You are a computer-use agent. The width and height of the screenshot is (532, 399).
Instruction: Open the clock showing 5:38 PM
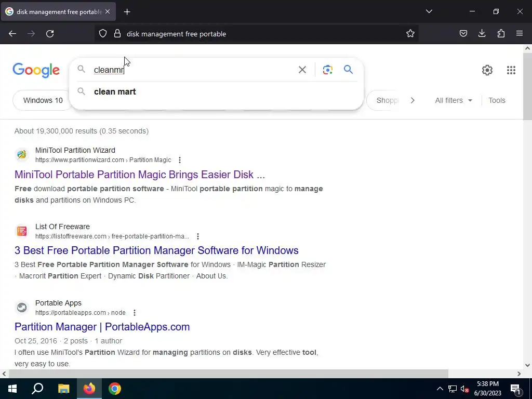(487, 389)
